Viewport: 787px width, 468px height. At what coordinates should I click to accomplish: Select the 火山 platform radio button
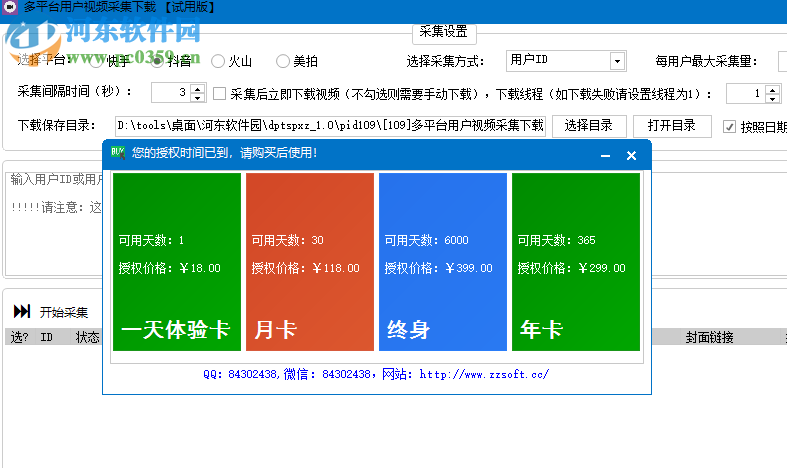coord(218,61)
